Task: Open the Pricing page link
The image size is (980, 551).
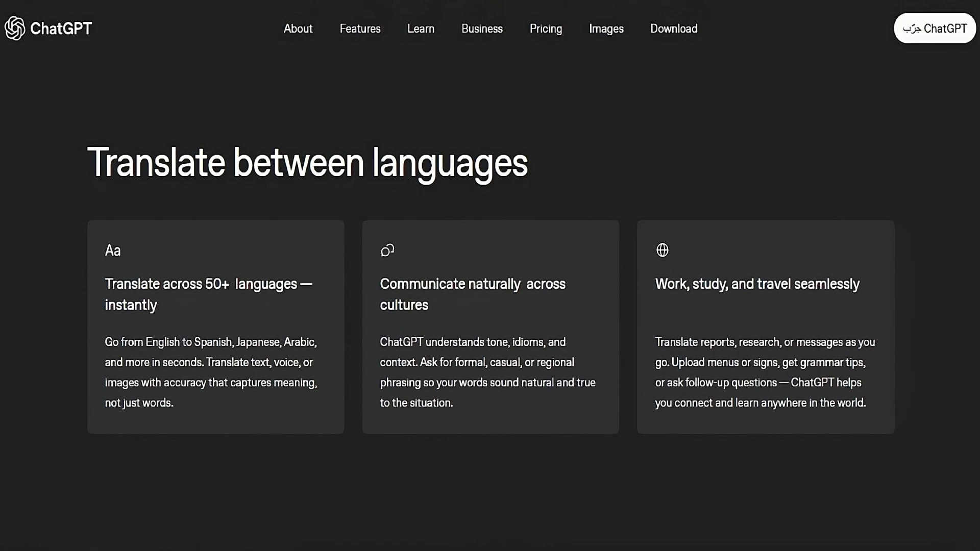Action: click(x=546, y=29)
